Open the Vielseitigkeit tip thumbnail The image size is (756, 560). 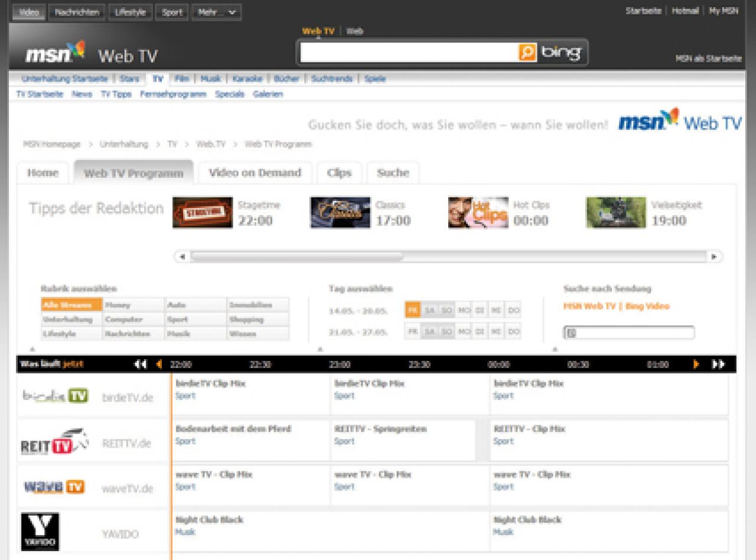click(x=616, y=213)
